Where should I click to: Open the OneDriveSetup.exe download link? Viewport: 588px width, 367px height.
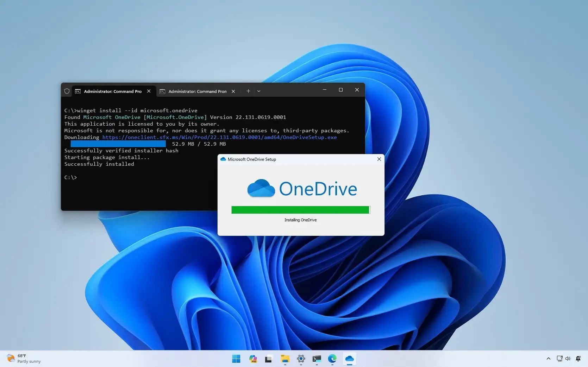coord(219,137)
